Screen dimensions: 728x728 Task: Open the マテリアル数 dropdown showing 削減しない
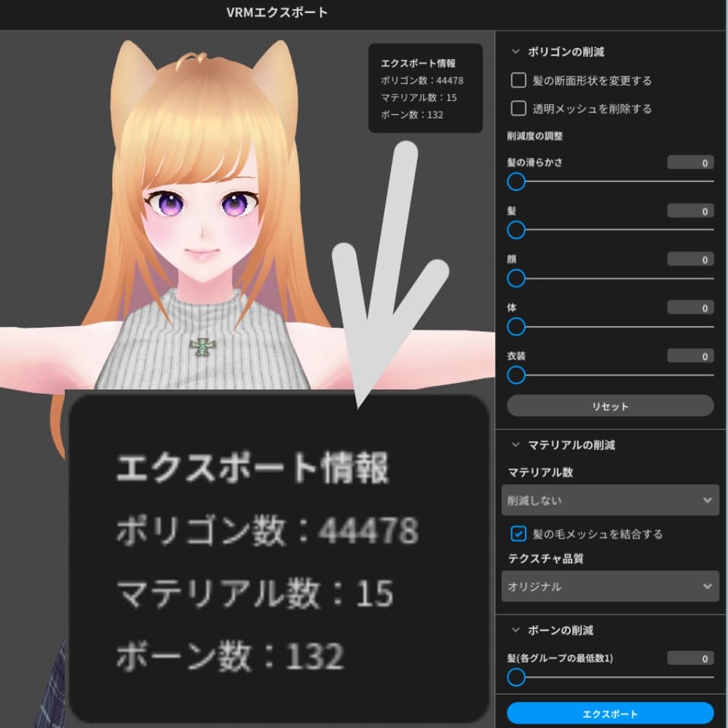[610, 500]
